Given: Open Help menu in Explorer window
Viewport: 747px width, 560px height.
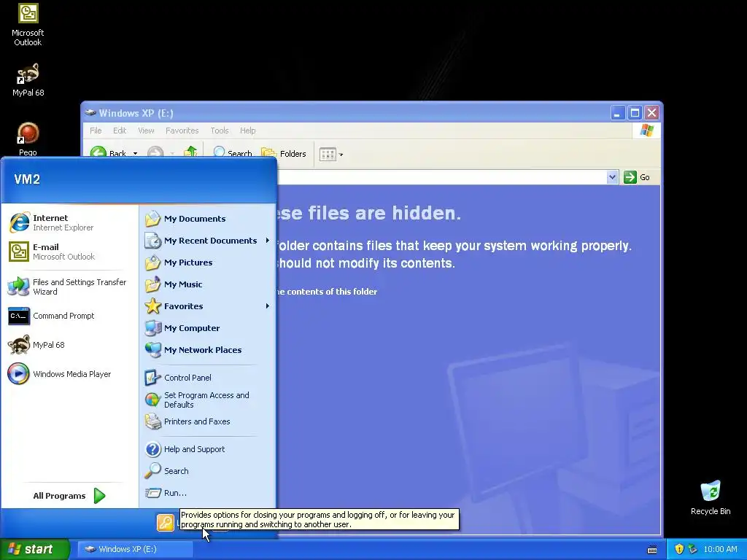Looking at the screenshot, I should 248,131.
